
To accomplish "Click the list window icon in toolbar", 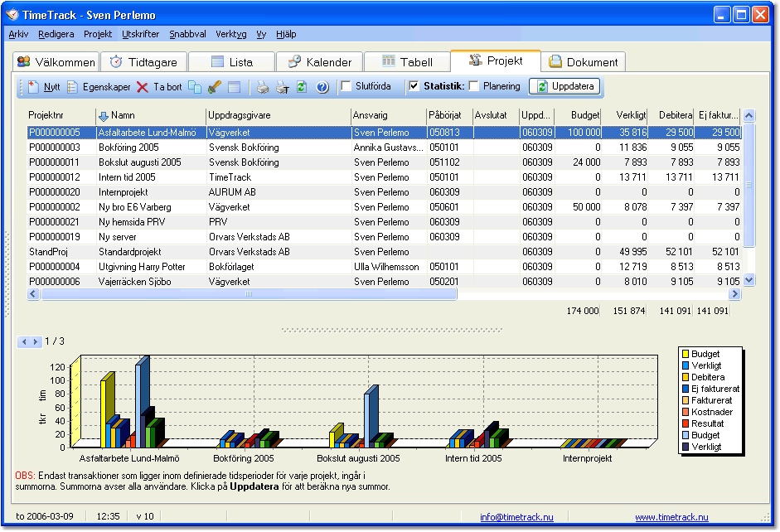I will [235, 87].
